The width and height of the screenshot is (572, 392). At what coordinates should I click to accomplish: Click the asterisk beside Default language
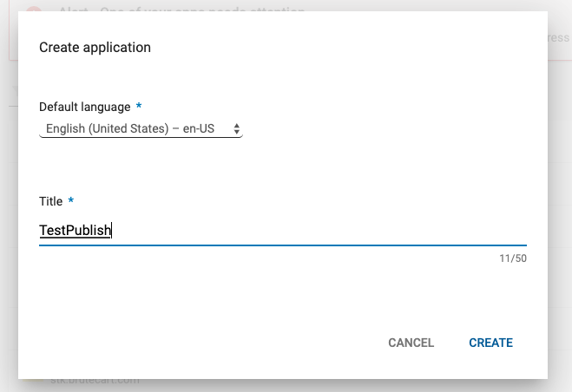(x=139, y=106)
